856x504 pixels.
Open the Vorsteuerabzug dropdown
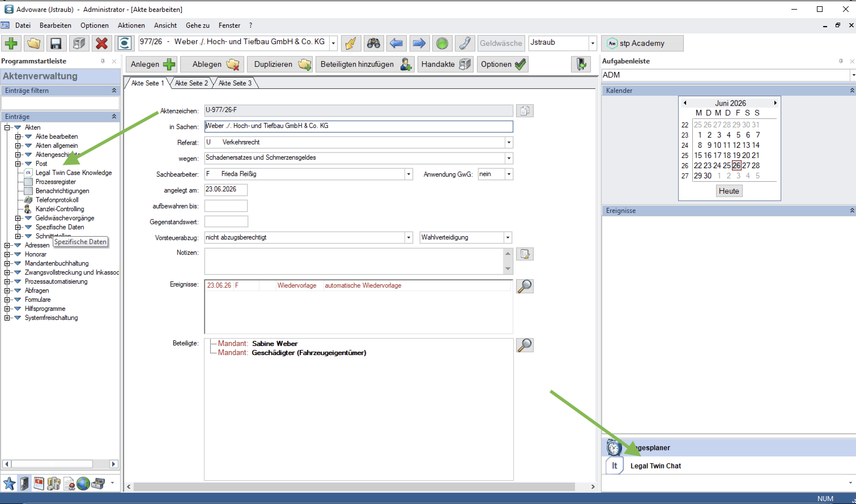click(409, 237)
